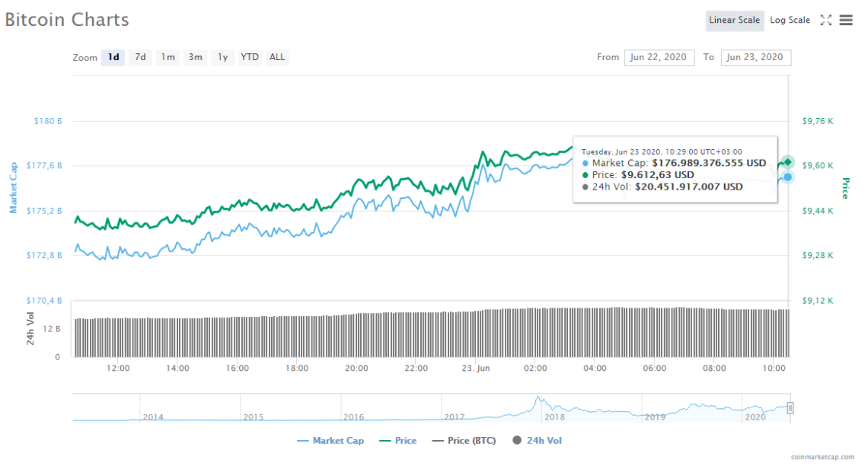Toggle the Market Cap legend series
868x466 pixels.
[x=330, y=441]
